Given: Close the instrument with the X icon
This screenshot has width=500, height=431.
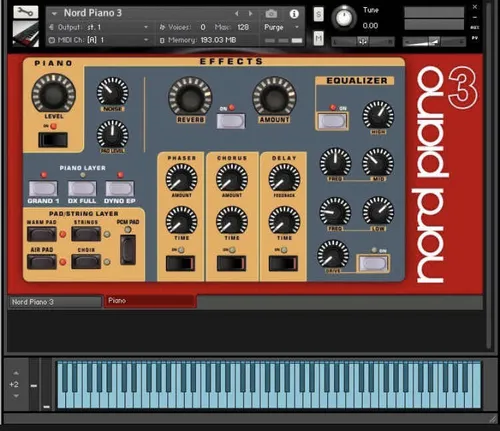Looking at the screenshot, I should 475,7.
